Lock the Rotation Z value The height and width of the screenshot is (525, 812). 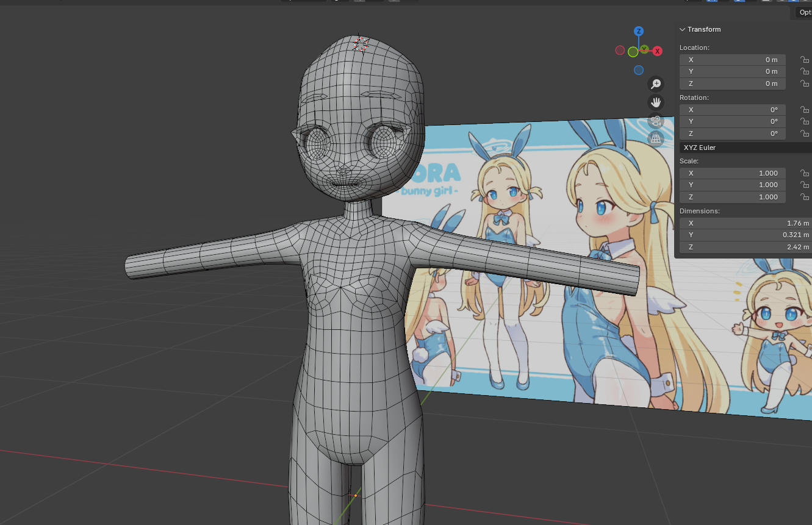pos(805,134)
